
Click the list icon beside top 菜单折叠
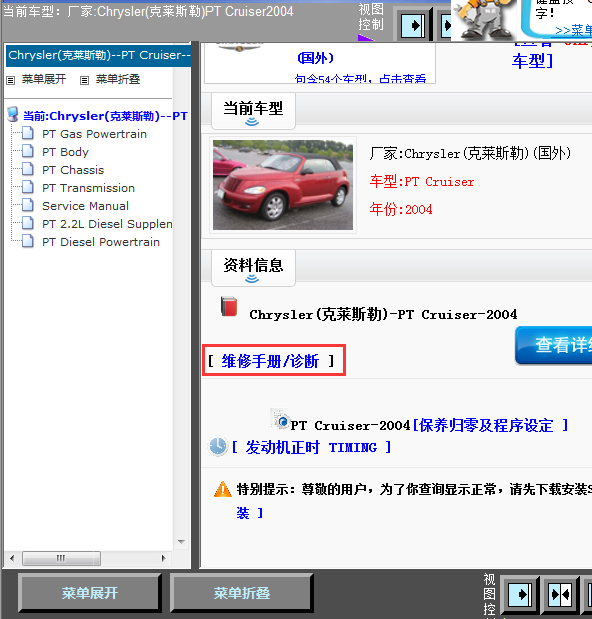(x=84, y=81)
